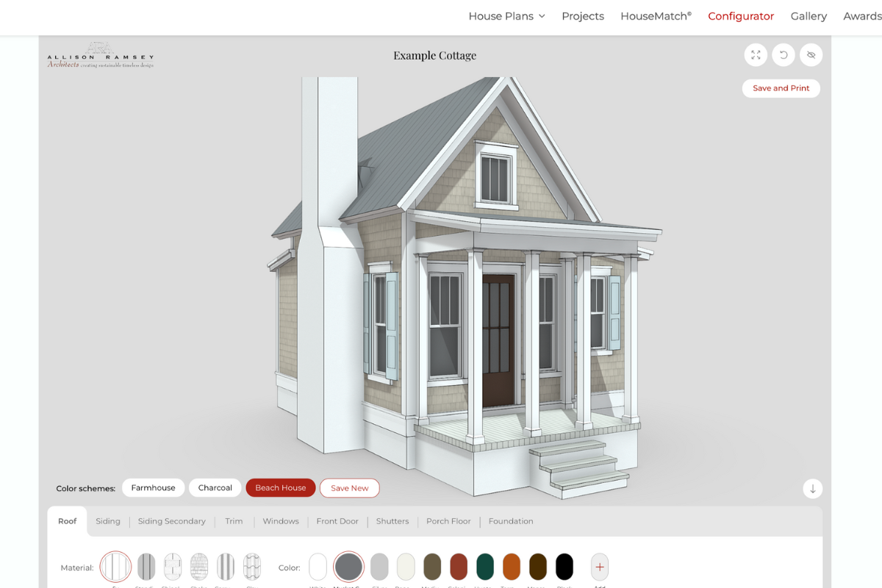Viewport: 882px width, 588px height.
Task: Choose the shingle roof material
Action: coord(173,567)
